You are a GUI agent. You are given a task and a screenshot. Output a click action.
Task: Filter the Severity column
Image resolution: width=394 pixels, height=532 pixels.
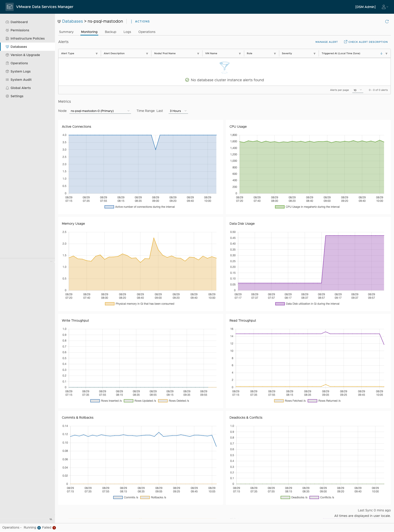click(314, 54)
